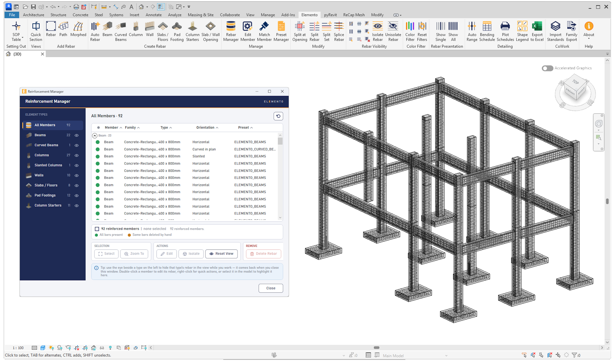Close the Reinforcement Manager via Close button
The width and height of the screenshot is (614, 364).
tap(271, 288)
